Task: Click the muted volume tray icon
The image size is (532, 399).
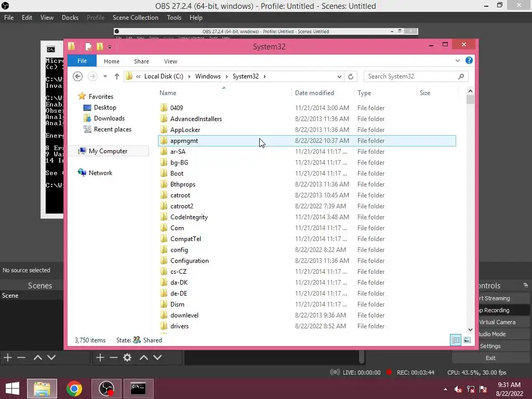Action: pos(458,389)
